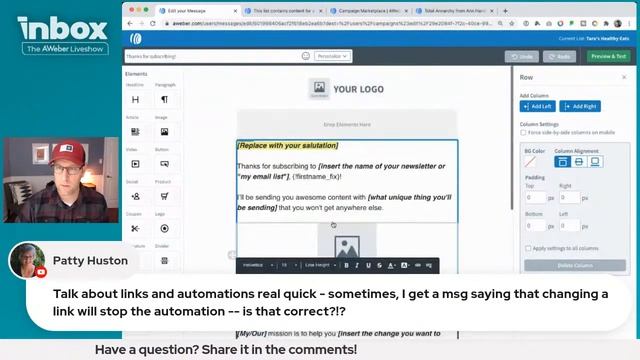Click the logo image placeholder icon
Screen dimensions: 640x360
pos(319,88)
